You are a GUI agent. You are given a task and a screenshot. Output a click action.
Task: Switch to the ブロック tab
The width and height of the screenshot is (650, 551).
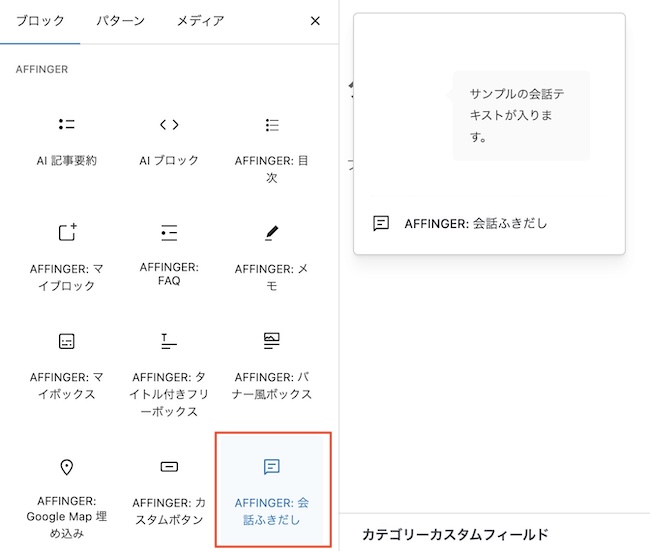click(40, 21)
